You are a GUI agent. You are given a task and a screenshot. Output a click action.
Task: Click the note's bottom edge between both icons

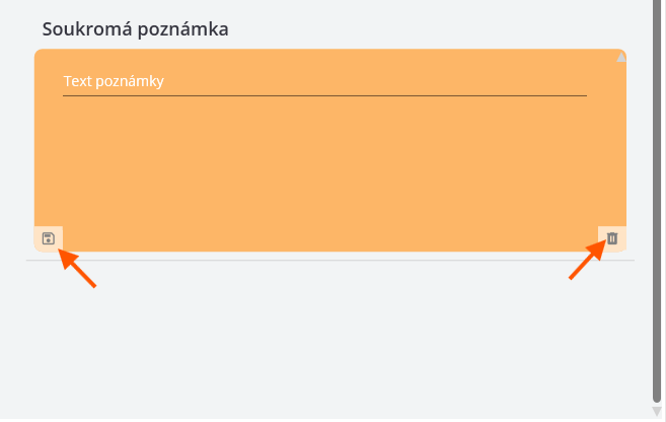(x=330, y=250)
